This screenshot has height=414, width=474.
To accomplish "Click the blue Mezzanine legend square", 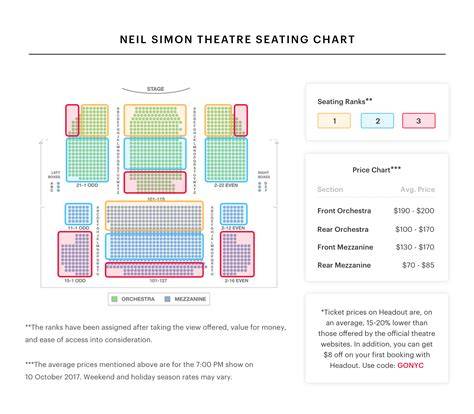I will click(167, 299).
